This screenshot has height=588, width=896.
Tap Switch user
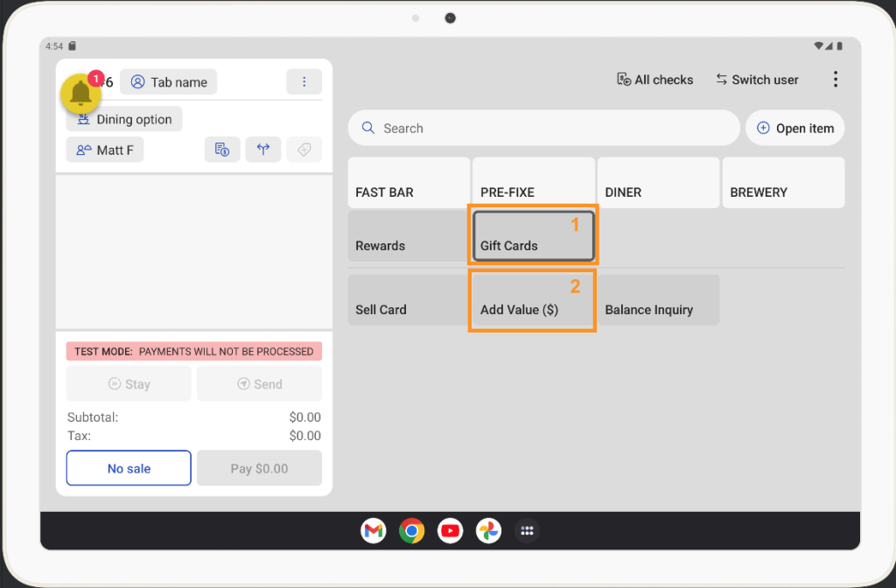pos(757,80)
